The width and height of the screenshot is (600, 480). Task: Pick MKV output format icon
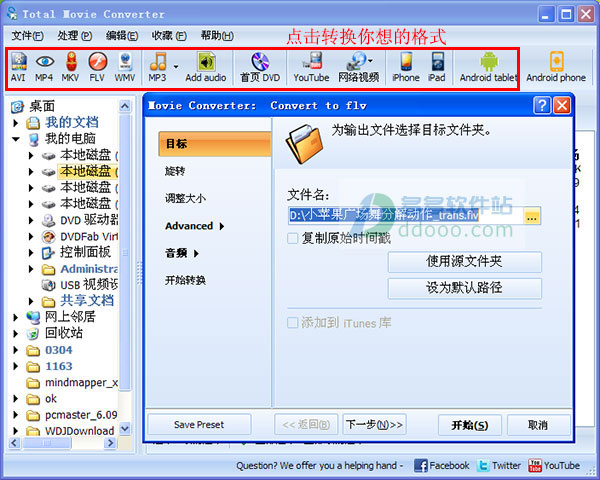pyautogui.click(x=70, y=67)
